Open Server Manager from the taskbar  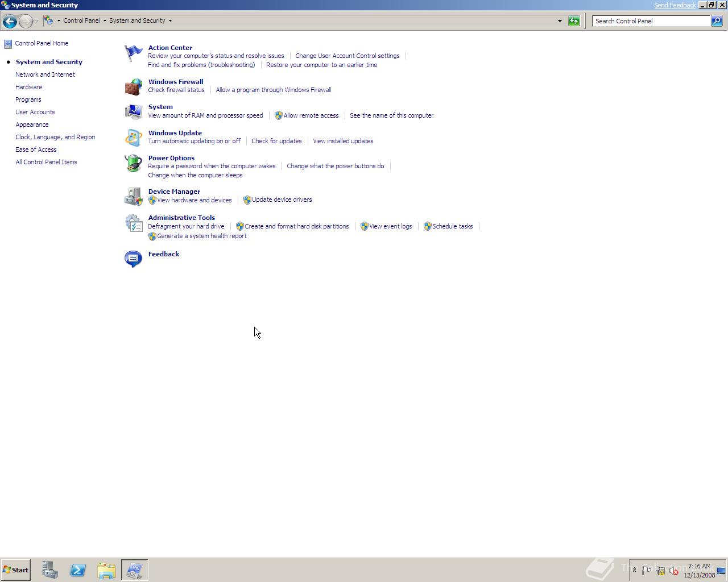(49, 570)
